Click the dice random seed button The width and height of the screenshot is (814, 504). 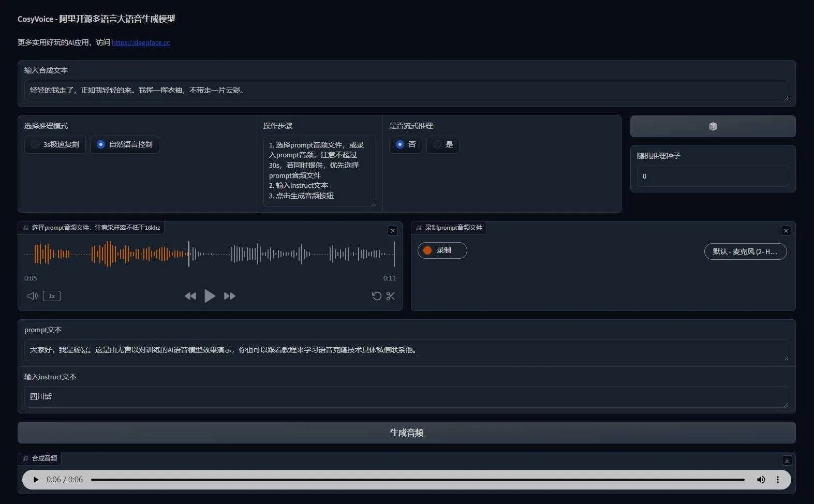tap(713, 126)
